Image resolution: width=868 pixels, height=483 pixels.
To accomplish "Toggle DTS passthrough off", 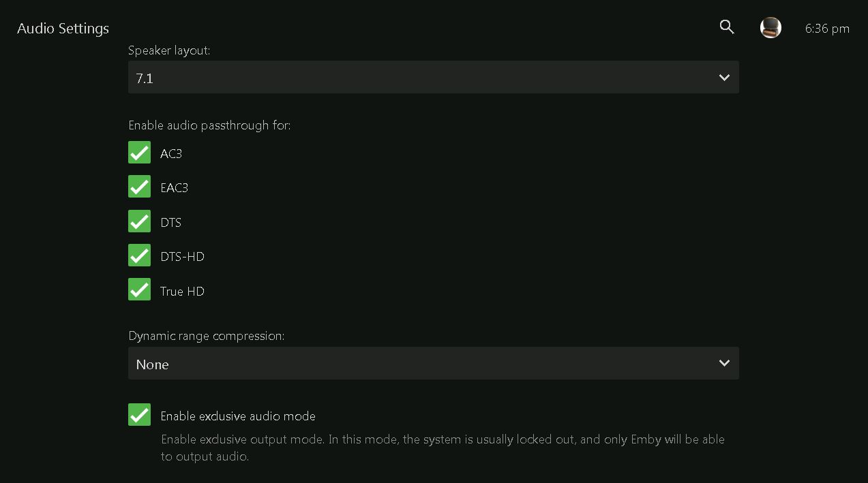I will point(139,221).
